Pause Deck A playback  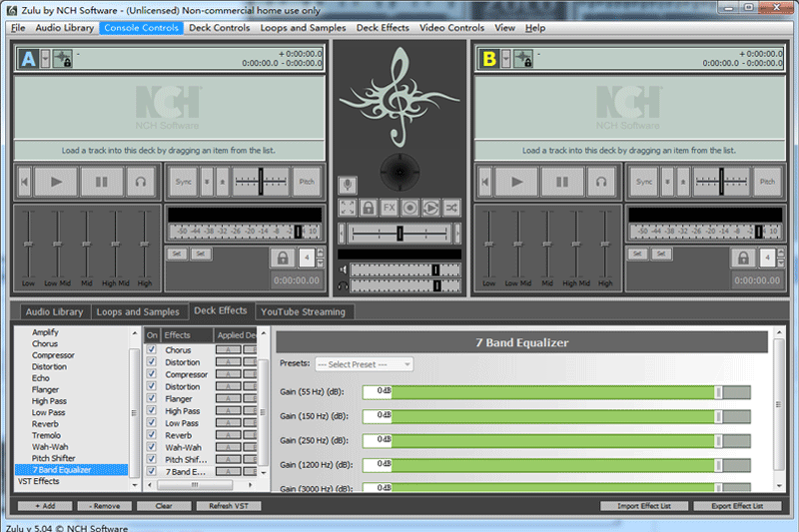click(102, 182)
